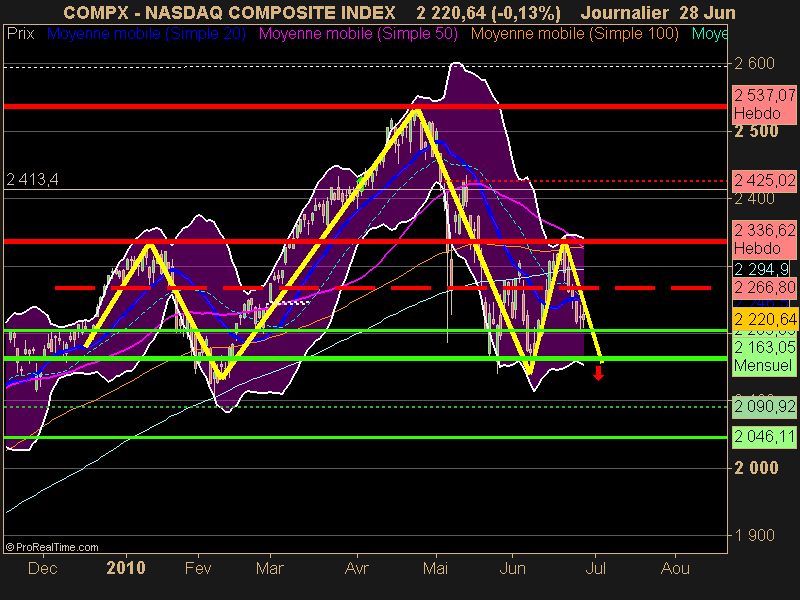This screenshot has height=600, width=800.
Task: Open the ProRealTime.com copyright link
Action: click(x=52, y=547)
